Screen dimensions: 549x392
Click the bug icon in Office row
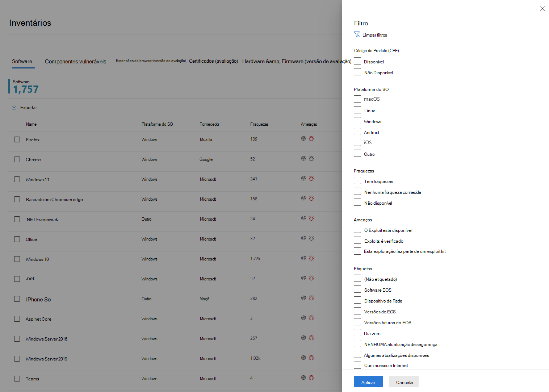pyautogui.click(x=311, y=238)
